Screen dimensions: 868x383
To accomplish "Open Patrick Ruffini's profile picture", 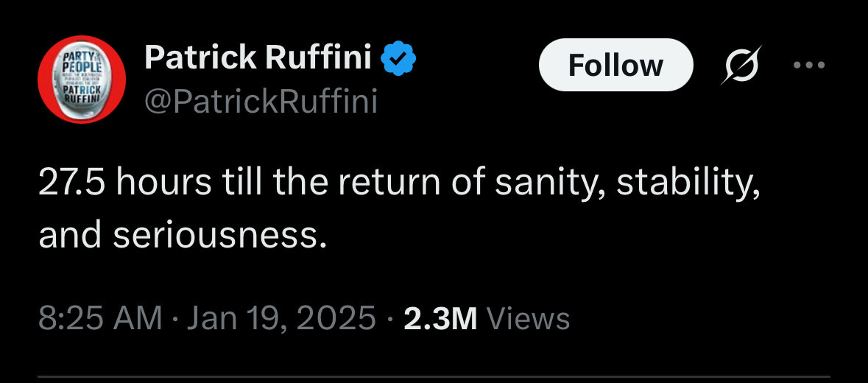I will click(82, 79).
